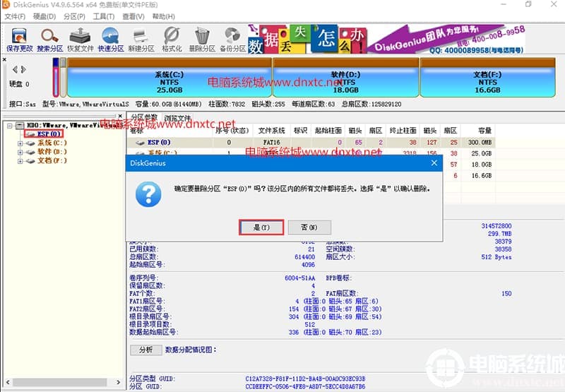This screenshot has height=392, width=565.
Task: Click the 序号(状态) column header
Action: click(232, 131)
